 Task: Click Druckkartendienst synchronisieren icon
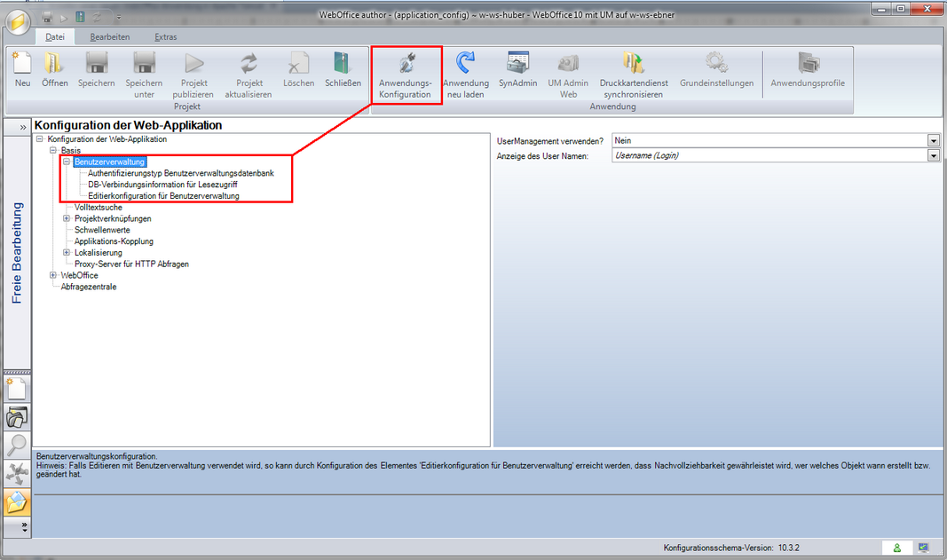click(633, 65)
